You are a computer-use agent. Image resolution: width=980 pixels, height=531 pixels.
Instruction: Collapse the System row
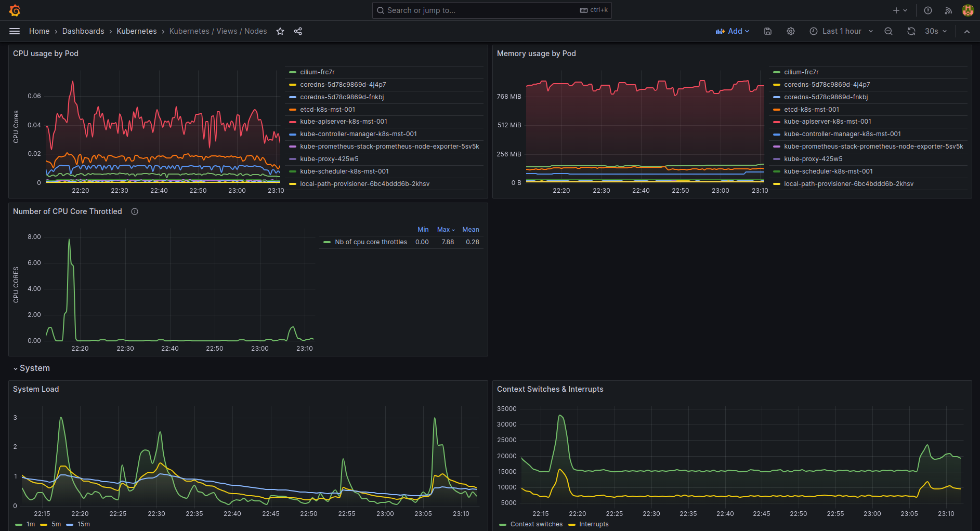coord(32,368)
